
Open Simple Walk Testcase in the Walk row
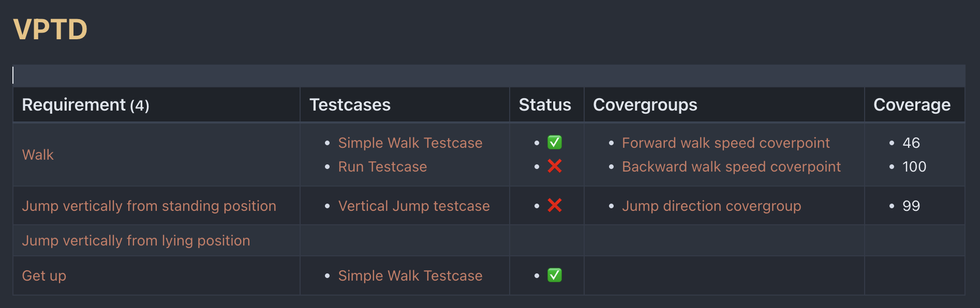410,143
